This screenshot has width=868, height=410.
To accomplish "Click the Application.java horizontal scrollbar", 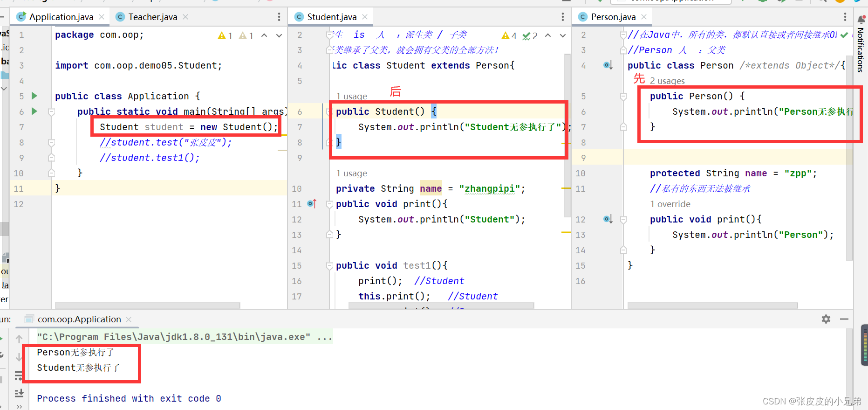I will [148, 305].
